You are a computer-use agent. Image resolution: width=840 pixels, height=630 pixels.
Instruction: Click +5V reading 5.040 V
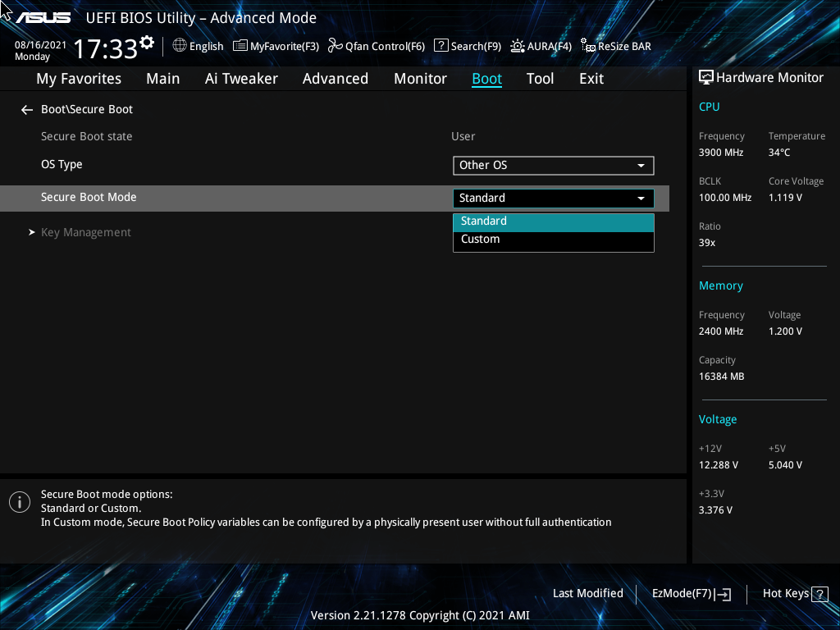[x=785, y=465]
